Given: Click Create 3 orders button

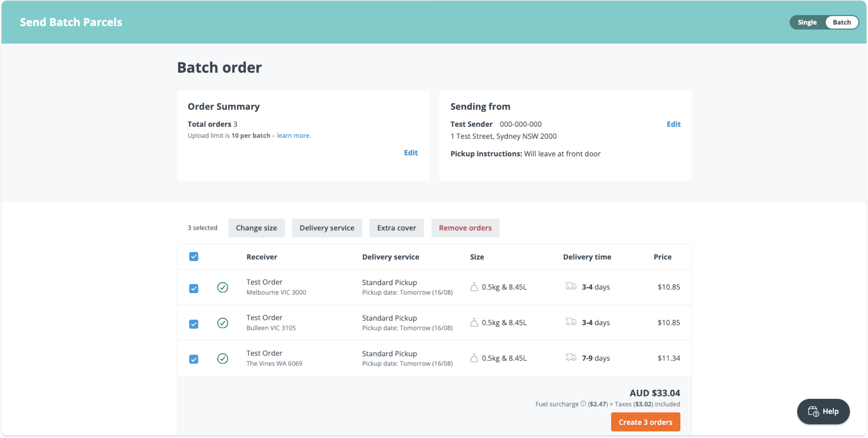Looking at the screenshot, I should click(645, 422).
